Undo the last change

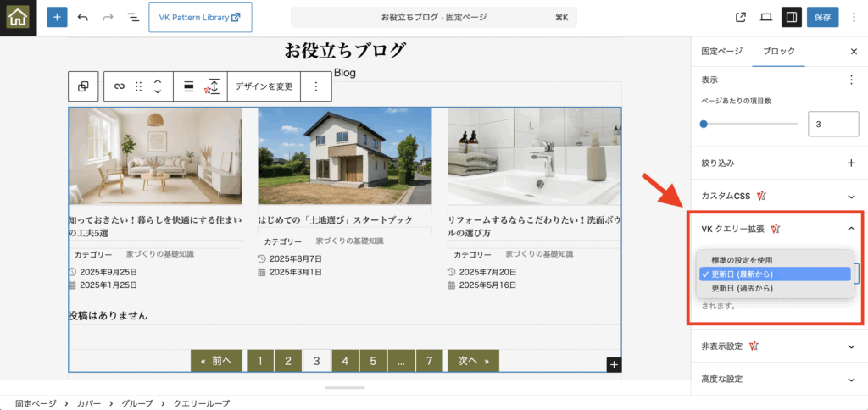[82, 17]
